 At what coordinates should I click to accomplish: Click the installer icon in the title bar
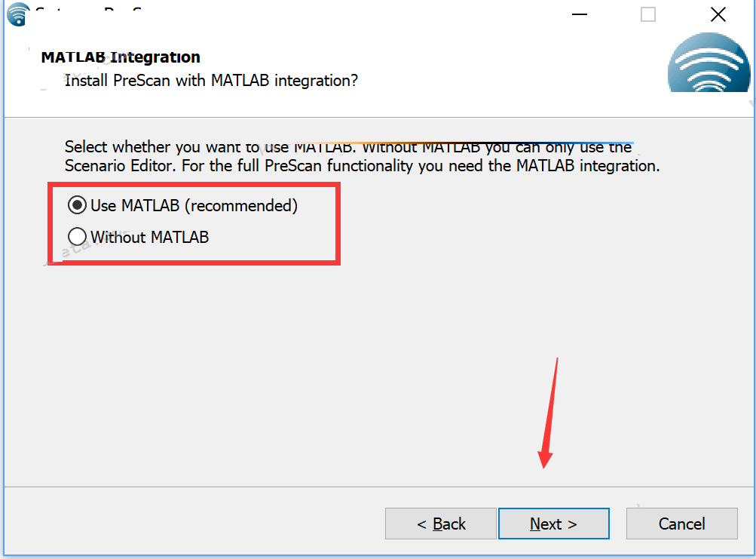[17, 14]
